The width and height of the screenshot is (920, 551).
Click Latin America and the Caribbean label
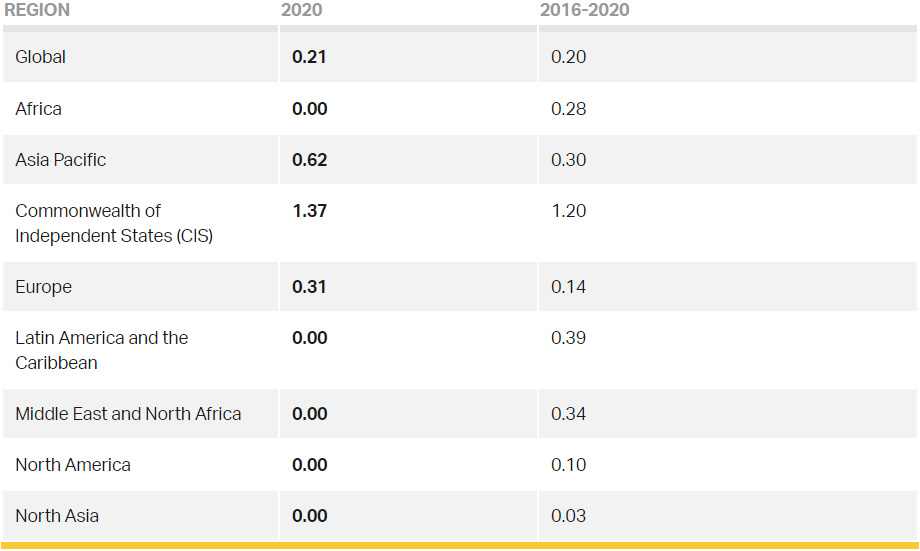coord(102,350)
